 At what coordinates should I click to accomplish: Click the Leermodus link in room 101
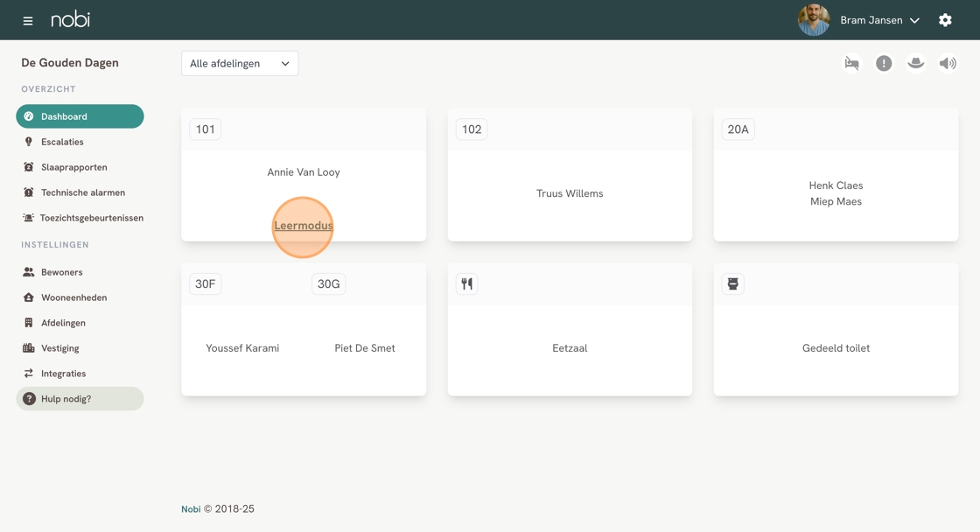pos(304,226)
